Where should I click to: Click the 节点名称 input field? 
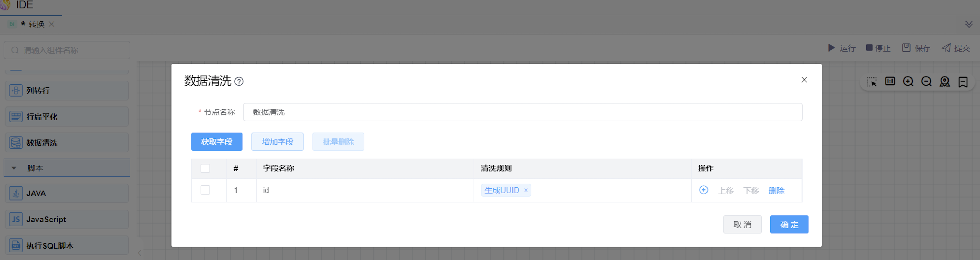(x=523, y=112)
